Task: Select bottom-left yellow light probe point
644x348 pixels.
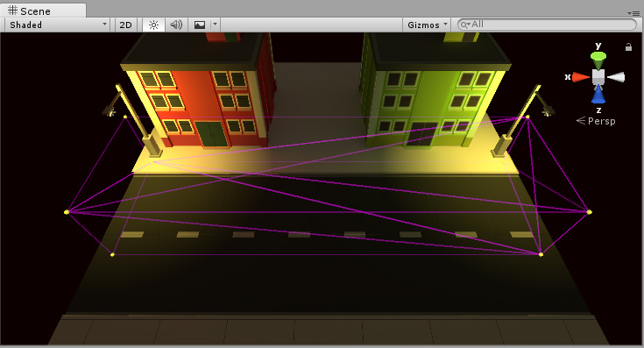Action: 112,255
